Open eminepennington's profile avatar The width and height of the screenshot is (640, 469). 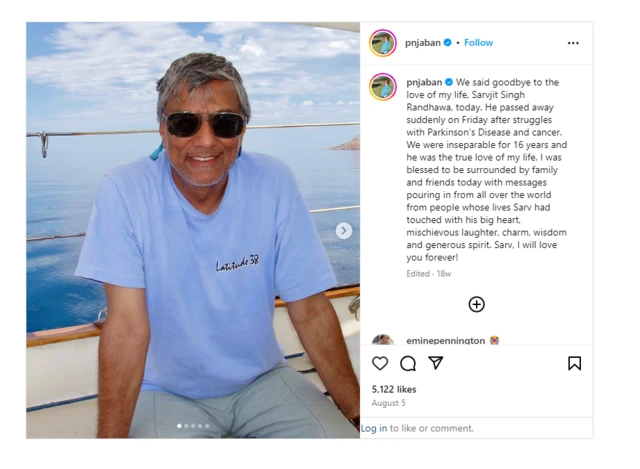tap(383, 342)
